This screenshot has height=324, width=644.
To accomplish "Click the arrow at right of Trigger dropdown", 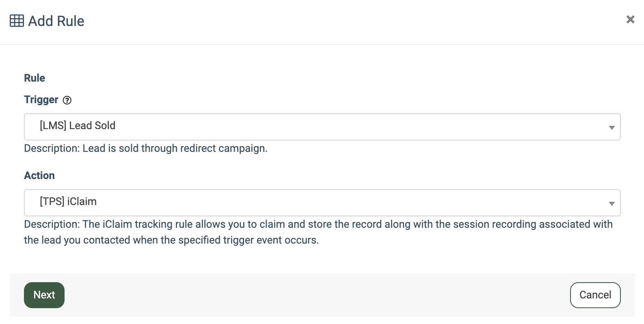I will [612, 127].
